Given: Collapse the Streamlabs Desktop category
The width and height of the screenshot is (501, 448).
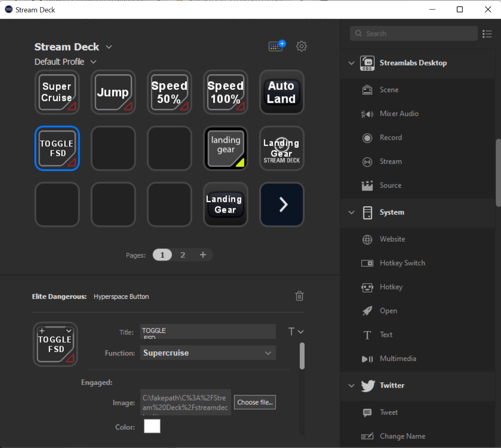Looking at the screenshot, I should click(351, 63).
